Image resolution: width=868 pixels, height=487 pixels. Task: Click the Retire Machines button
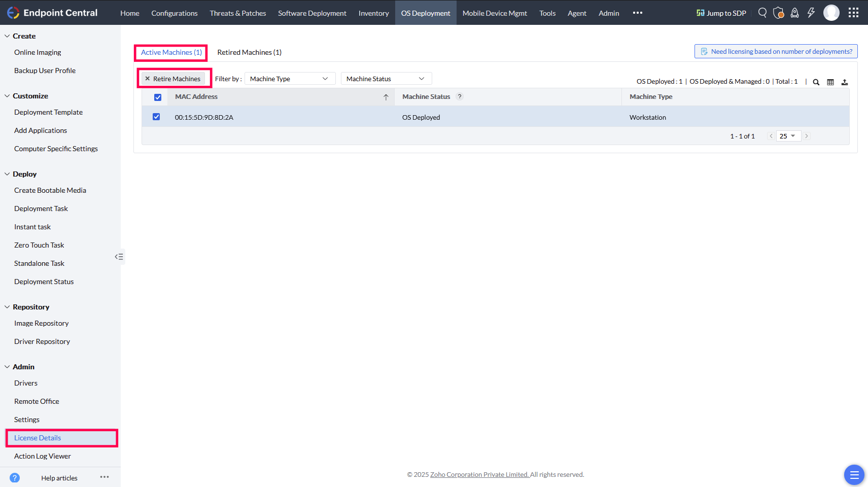[x=174, y=78]
